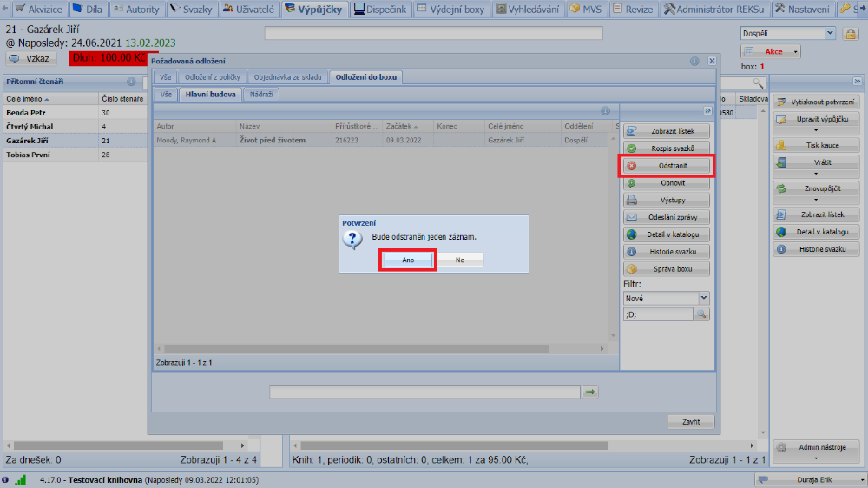This screenshot has height=488, width=868.
Task: Open Správa boxu box management
Action: (667, 269)
